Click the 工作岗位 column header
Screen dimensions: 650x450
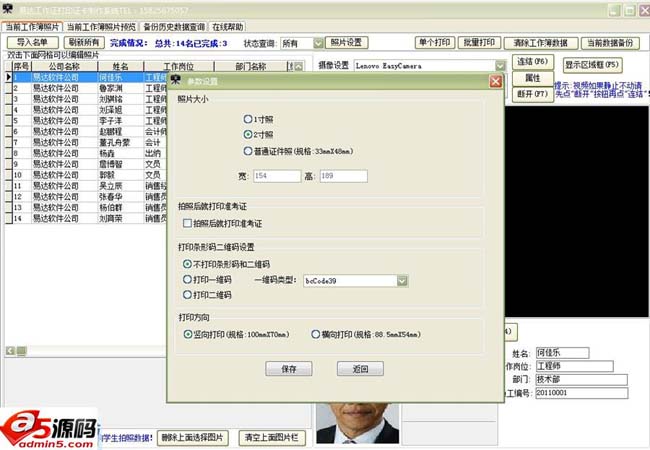pyautogui.click(x=179, y=66)
